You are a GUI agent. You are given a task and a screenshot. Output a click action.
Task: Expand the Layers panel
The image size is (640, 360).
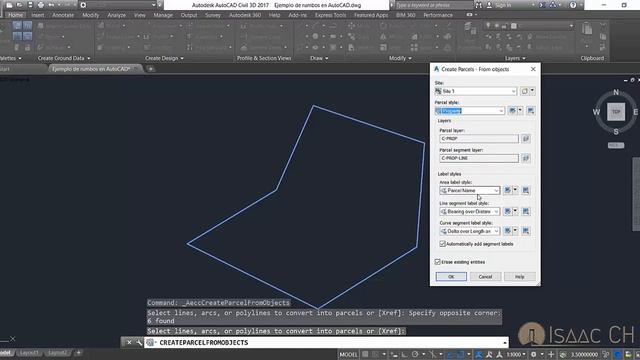pos(515,58)
